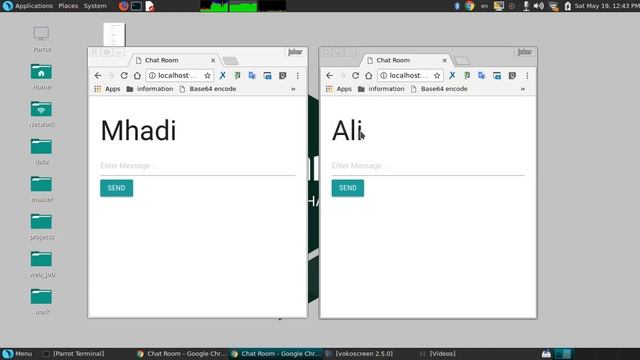The height and width of the screenshot is (360, 640).
Task: Close Chat Room tab in Mhadi window
Action: coord(213,60)
